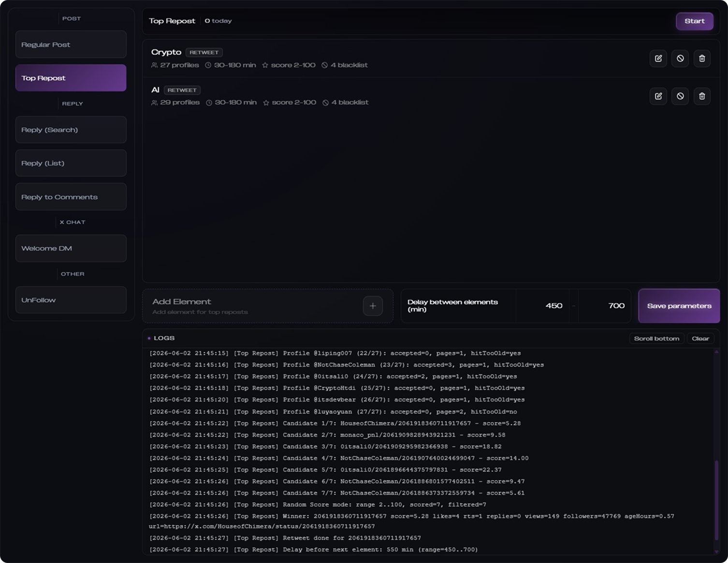Click the plus icon to add element

coord(373,306)
